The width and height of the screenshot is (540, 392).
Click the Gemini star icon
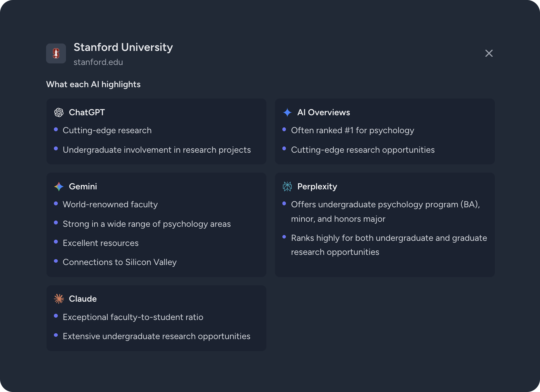tap(59, 186)
